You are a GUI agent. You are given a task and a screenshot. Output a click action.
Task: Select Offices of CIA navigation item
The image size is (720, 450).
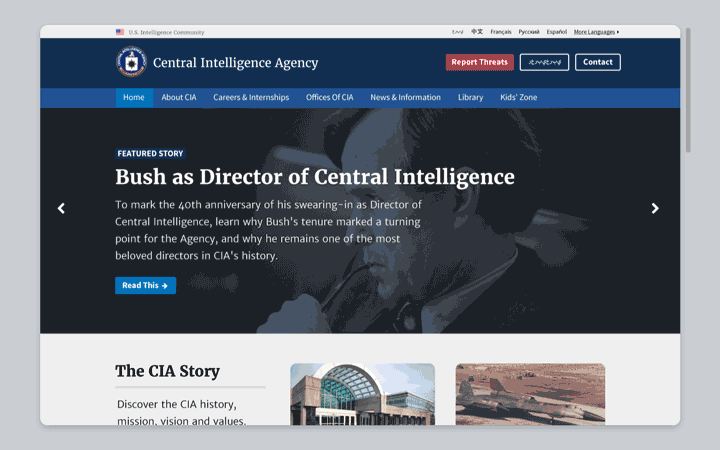click(330, 97)
